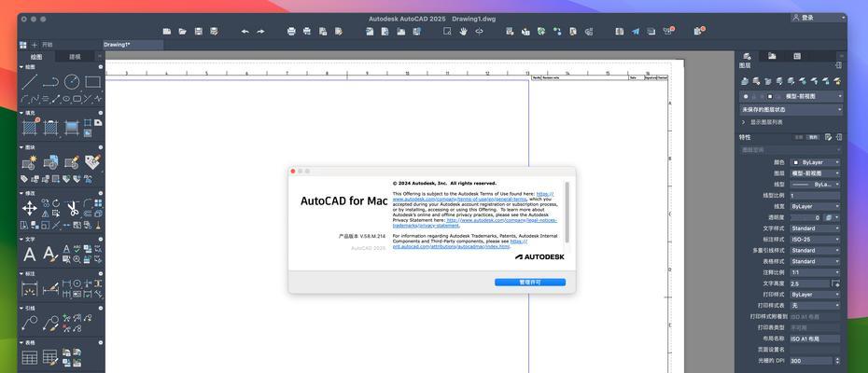Viewport: 868px width, 373px height.
Task: Open the 线宽 ByLayer dropdown
Action: pos(815,206)
